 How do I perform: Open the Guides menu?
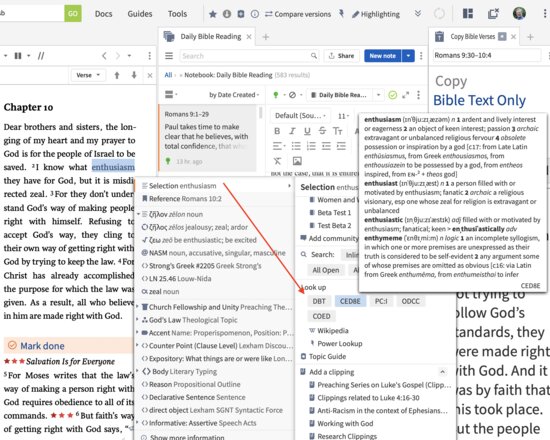[x=140, y=14]
